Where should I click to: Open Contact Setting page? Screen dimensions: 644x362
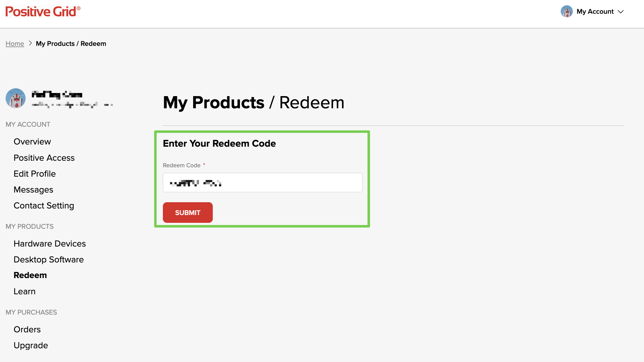coord(44,206)
